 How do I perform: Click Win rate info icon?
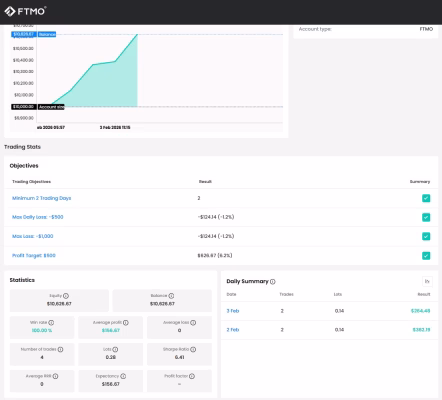[51, 323]
